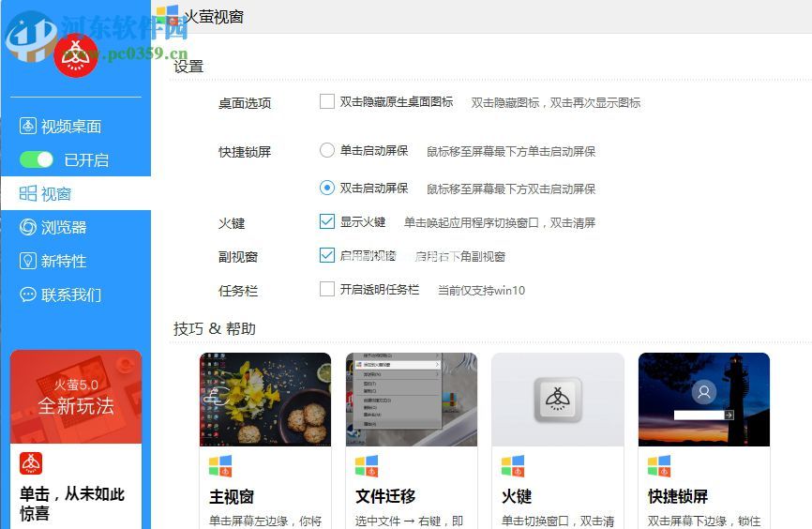Click the 视窗 grid icon
The width and height of the screenshot is (812, 529).
(x=27, y=193)
